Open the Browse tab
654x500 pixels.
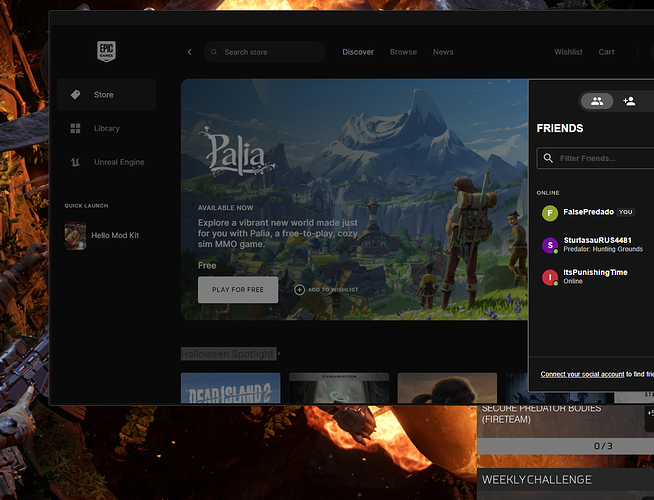point(403,52)
